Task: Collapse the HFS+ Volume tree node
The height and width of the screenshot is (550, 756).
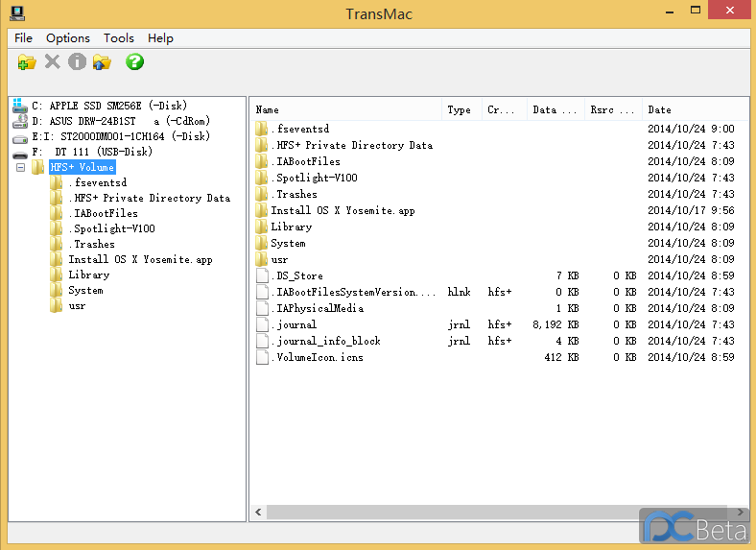Action: 21,167
